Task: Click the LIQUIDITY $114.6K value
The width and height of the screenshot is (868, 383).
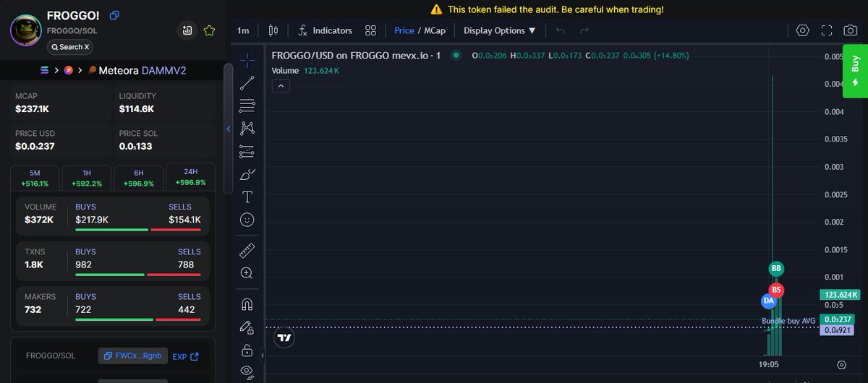Action: point(137,109)
